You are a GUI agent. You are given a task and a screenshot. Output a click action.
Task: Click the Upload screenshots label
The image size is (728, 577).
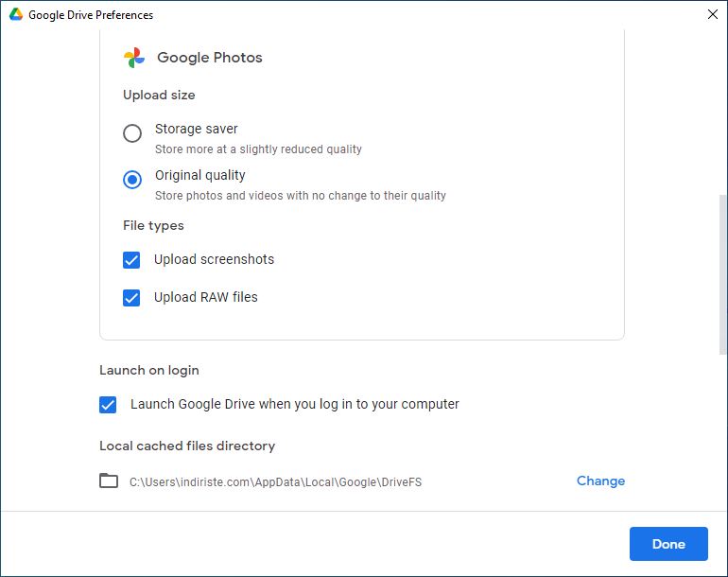[214, 259]
